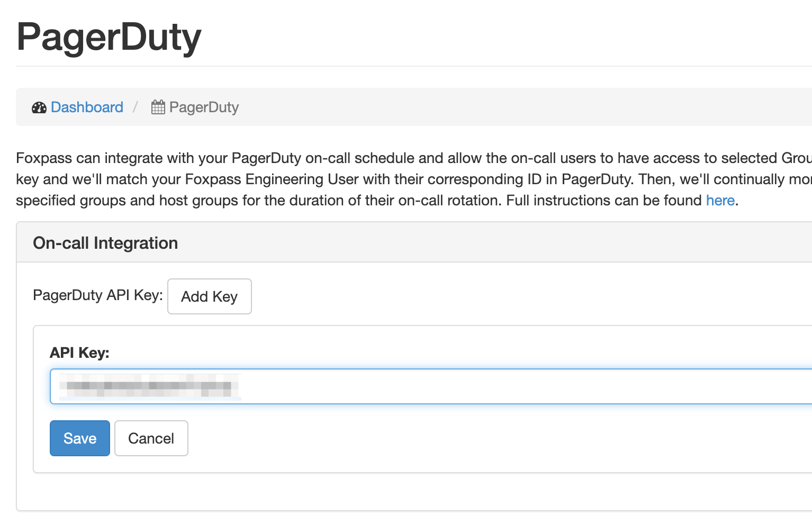The width and height of the screenshot is (812, 524).
Task: Click the On-call Integration panel header
Action: [105, 243]
